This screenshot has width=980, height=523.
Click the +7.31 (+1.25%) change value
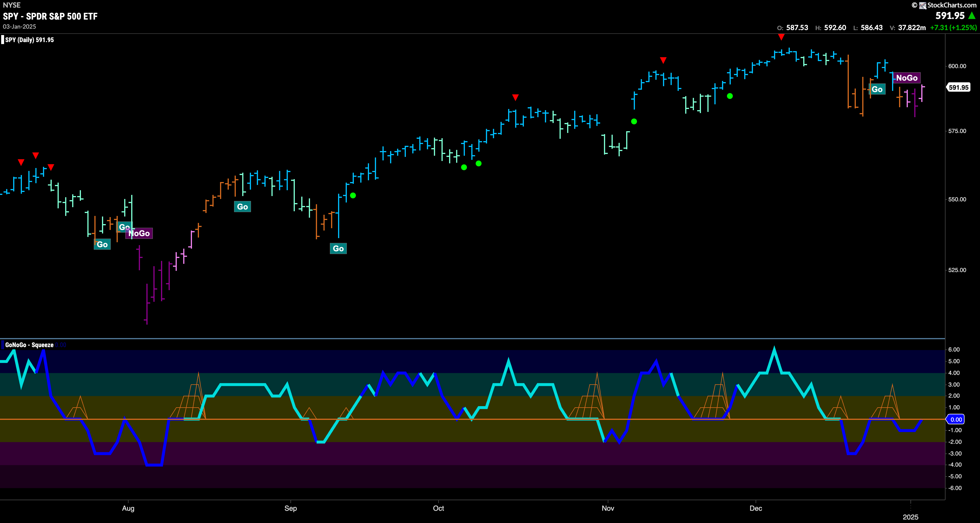953,28
